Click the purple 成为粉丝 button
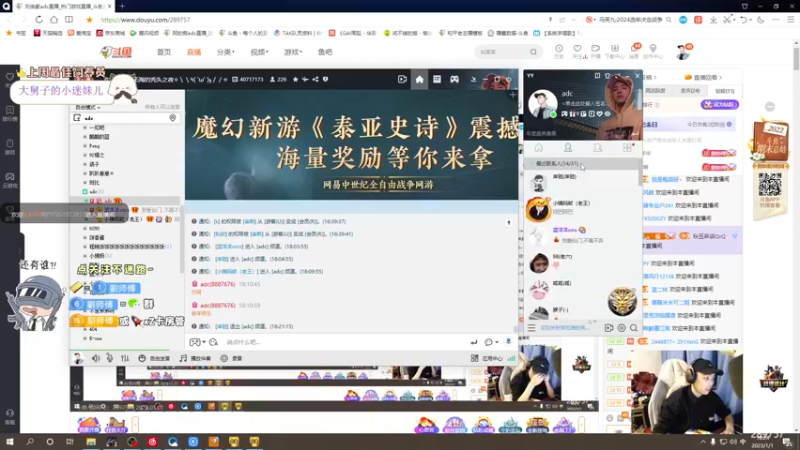Screen dimensions: 800x450 [719, 105]
